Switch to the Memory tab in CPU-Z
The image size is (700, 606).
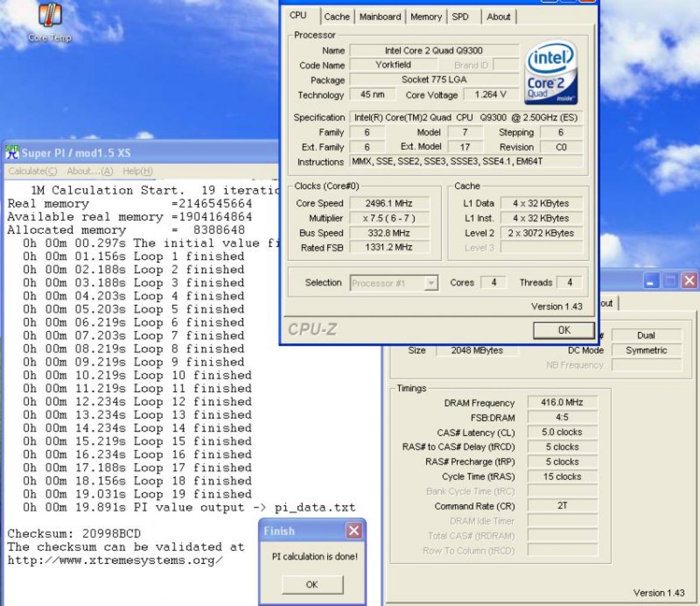pyautogui.click(x=426, y=17)
